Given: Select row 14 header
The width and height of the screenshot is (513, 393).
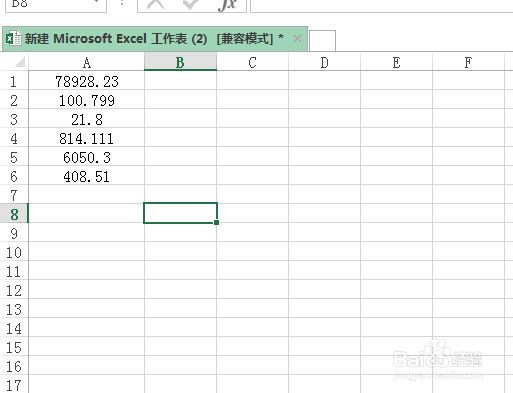Looking at the screenshot, I should click(x=14, y=328).
